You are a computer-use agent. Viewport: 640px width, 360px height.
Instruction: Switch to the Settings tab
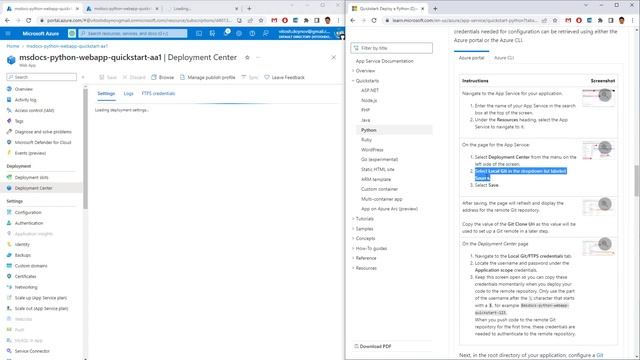[x=106, y=93]
